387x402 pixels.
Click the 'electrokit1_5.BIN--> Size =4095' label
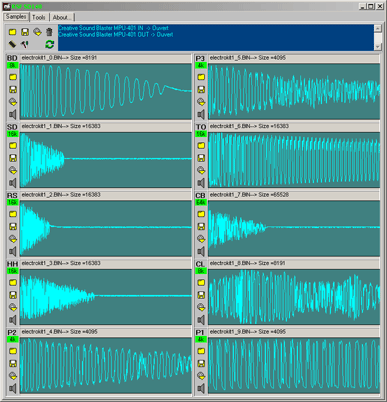click(x=248, y=58)
